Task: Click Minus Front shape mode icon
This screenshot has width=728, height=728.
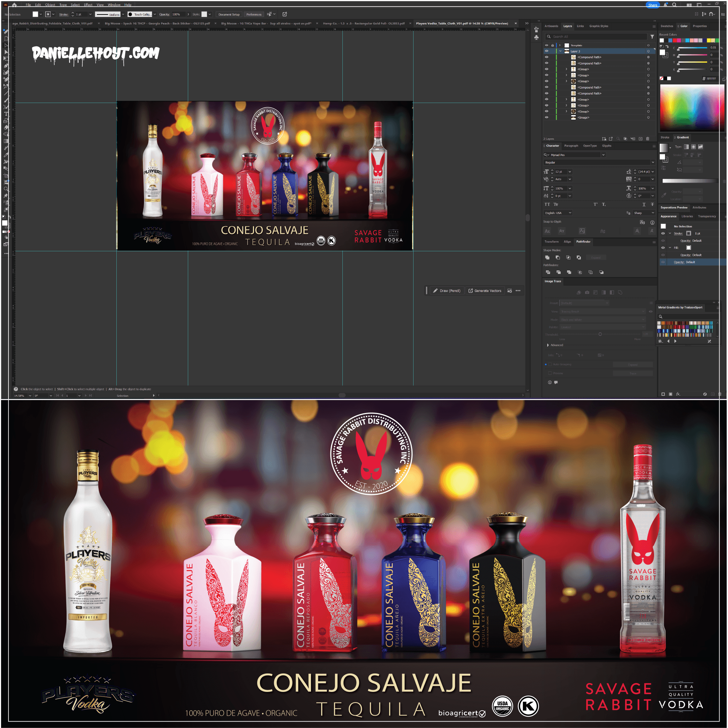Action: pyautogui.click(x=558, y=258)
